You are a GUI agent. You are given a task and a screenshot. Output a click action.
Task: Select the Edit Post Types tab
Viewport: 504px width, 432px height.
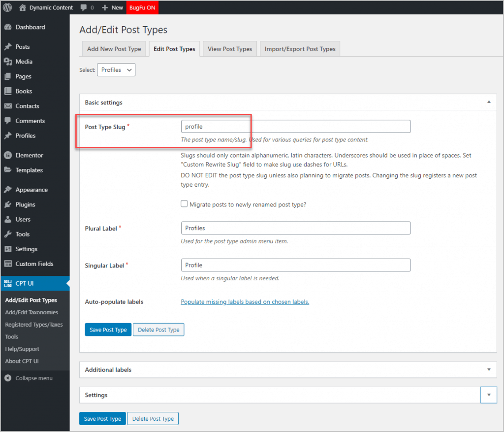click(174, 49)
